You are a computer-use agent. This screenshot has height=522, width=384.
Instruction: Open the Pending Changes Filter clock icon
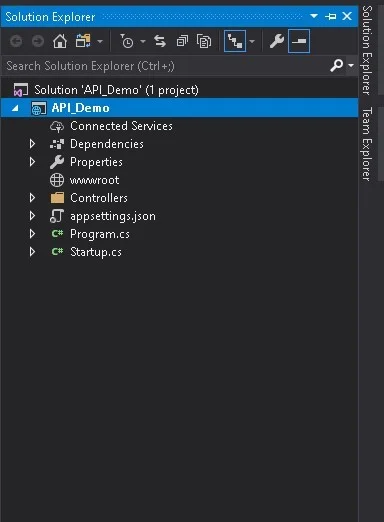click(127, 41)
